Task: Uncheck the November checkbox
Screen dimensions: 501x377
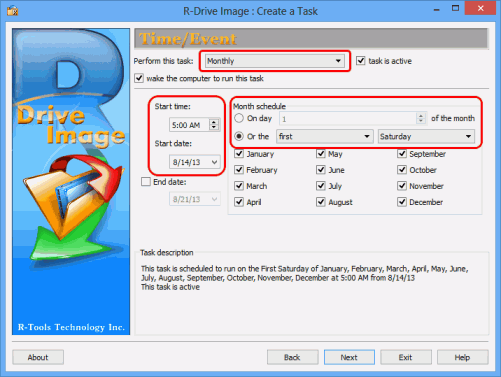Action: (402, 186)
